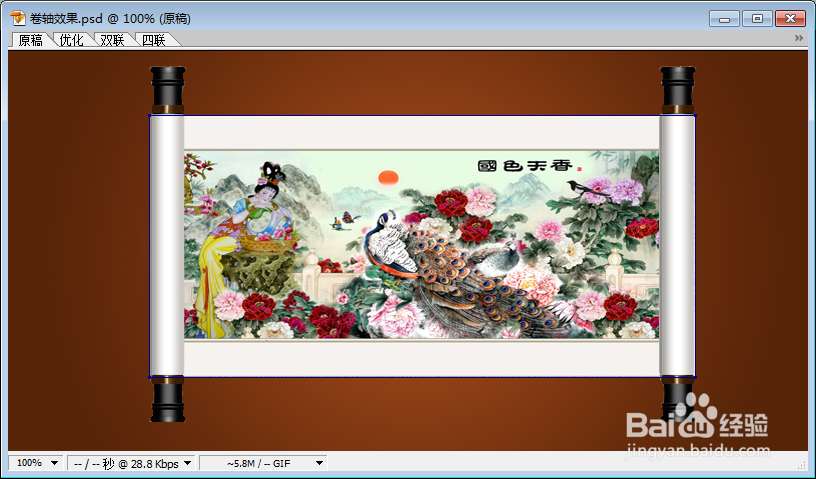The height and width of the screenshot is (479, 816).
Task: Click the scroll painting on the canvas
Action: click(422, 245)
